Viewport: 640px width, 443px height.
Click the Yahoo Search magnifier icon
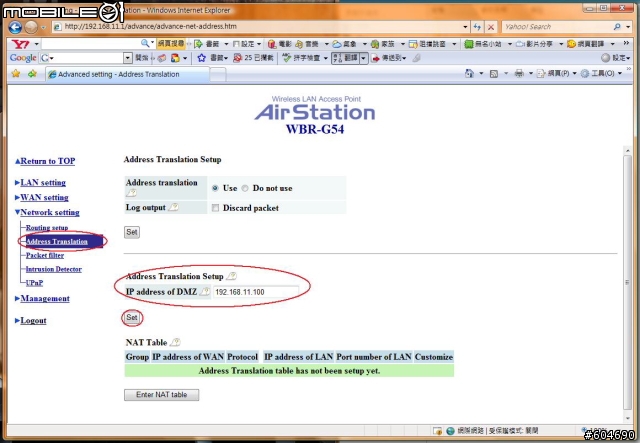click(617, 27)
